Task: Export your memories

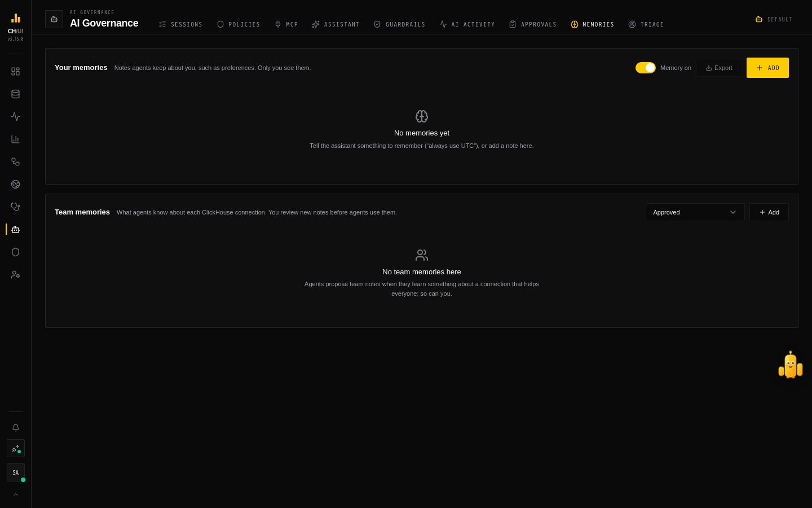Action: [x=719, y=68]
